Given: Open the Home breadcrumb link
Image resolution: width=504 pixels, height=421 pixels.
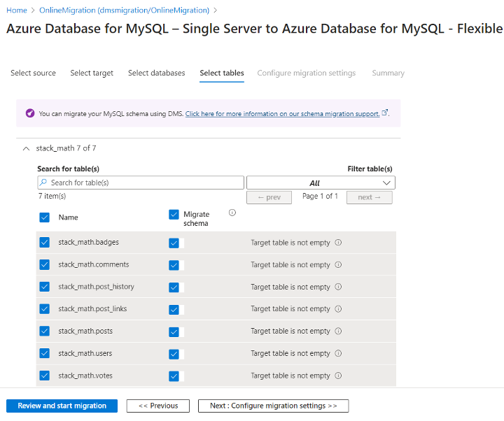Looking at the screenshot, I should tap(16, 10).
